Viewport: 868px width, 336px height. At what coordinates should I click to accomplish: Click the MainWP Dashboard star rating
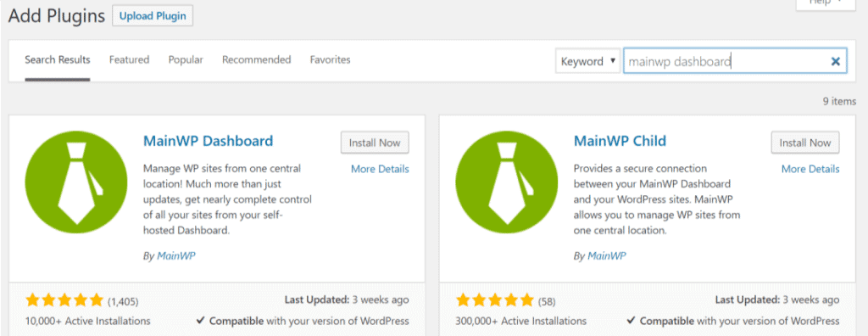tap(64, 300)
